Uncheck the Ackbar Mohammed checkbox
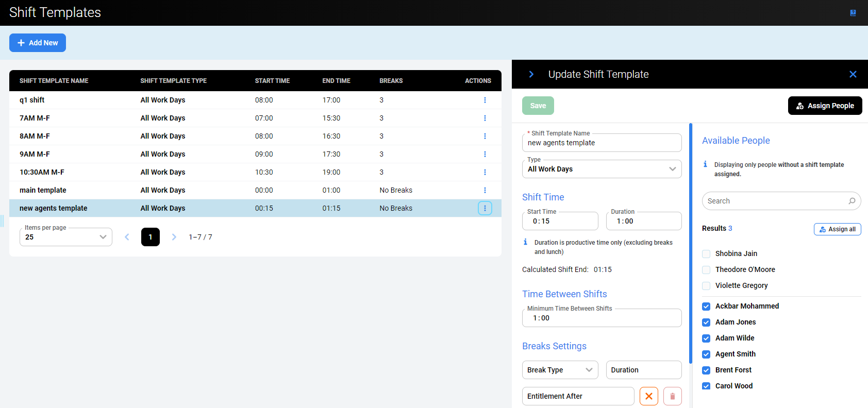The width and height of the screenshot is (868, 408). 706,306
